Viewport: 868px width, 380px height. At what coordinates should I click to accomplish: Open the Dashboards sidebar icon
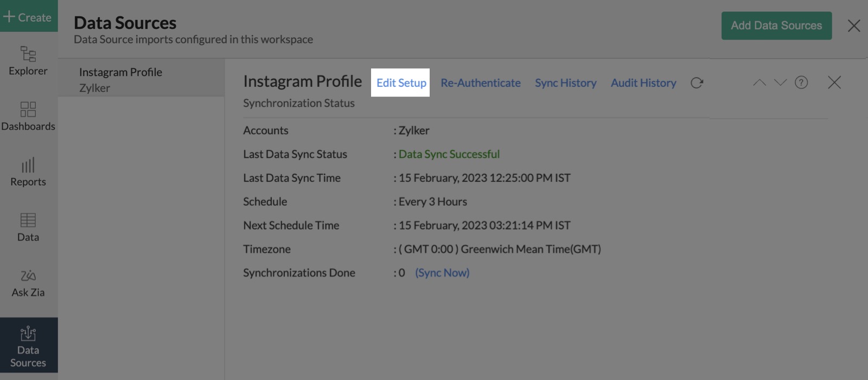point(28,116)
